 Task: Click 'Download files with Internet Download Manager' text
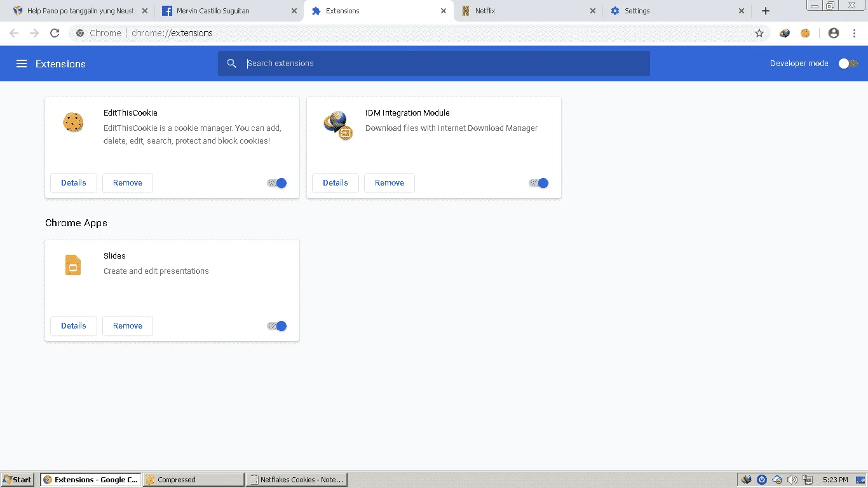[x=451, y=128]
